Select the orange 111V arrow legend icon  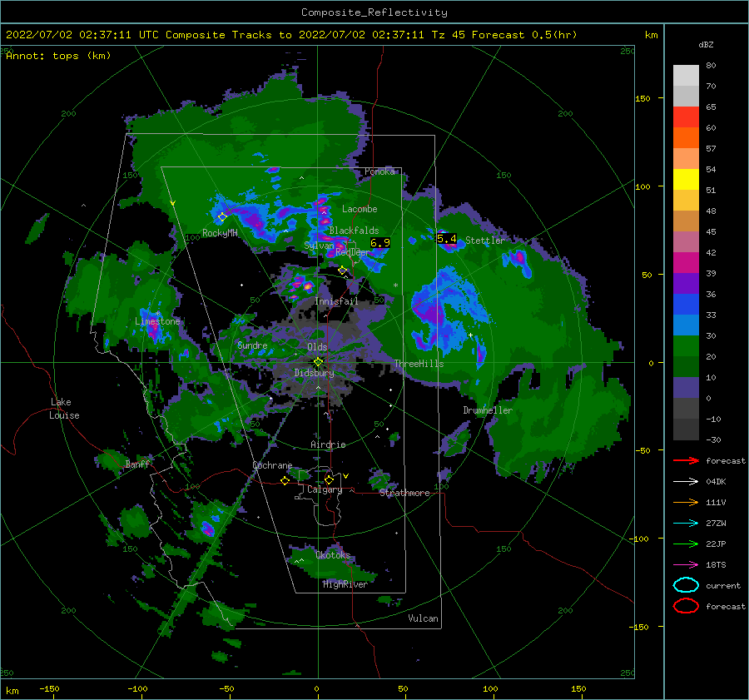(686, 502)
